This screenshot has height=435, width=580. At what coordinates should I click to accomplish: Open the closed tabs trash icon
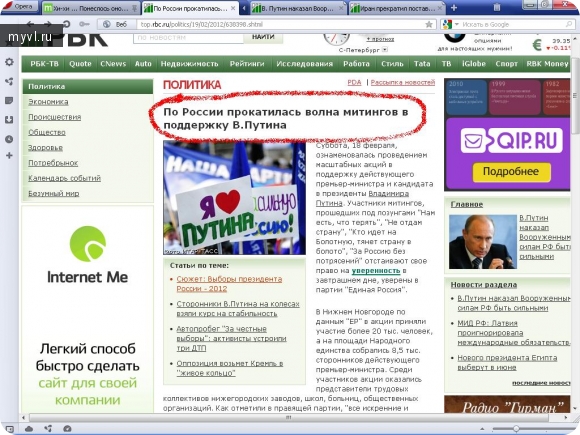497,7
